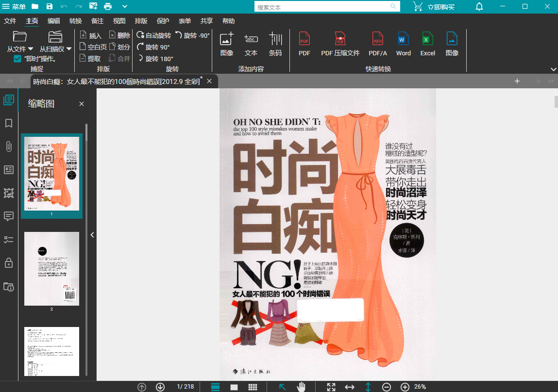Click the zoom in plus button
The width and height of the screenshot is (558, 392).
coord(405,387)
